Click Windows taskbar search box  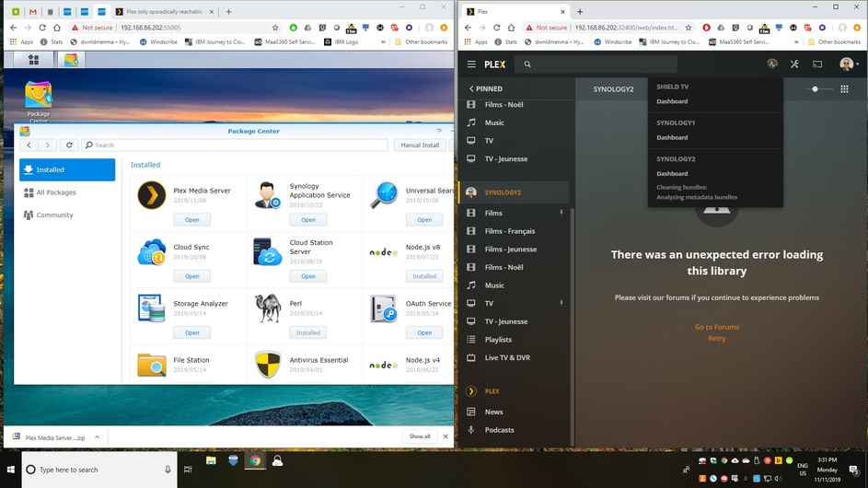pyautogui.click(x=99, y=470)
